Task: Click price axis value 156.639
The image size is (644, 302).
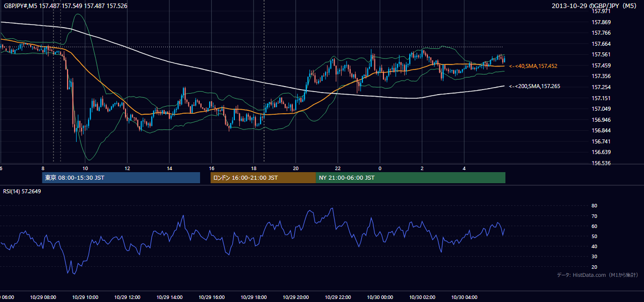Action: pyautogui.click(x=601, y=152)
